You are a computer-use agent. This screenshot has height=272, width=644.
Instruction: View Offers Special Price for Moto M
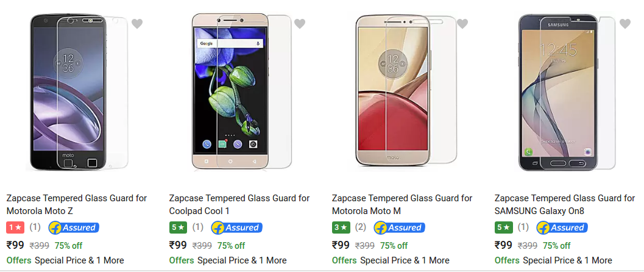391,260
